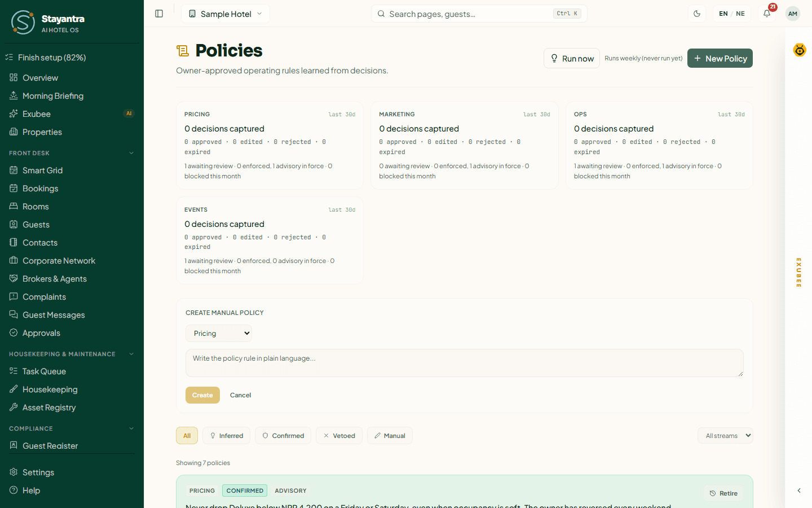Open the Exubee bee assistant icon
Image resolution: width=812 pixels, height=508 pixels.
coord(800,50)
